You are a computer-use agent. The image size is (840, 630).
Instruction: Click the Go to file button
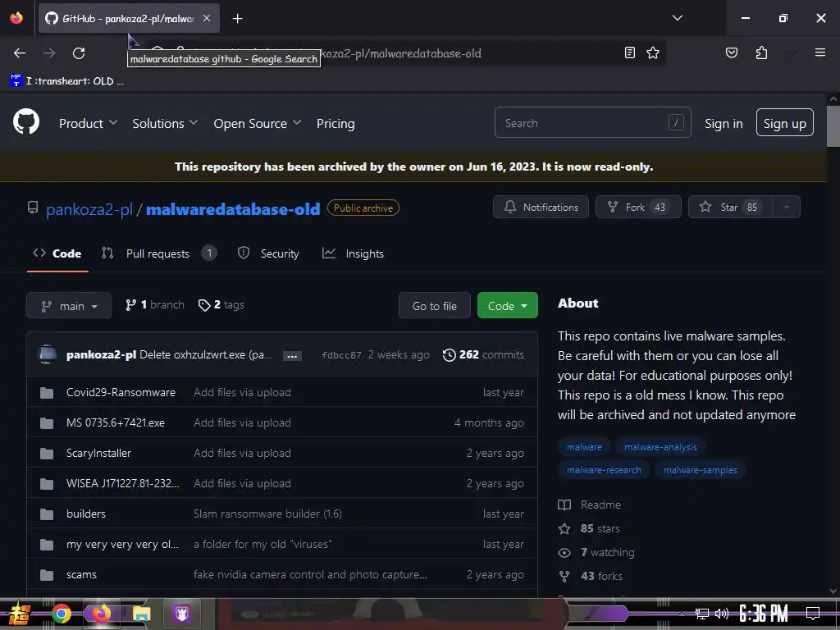(x=435, y=305)
